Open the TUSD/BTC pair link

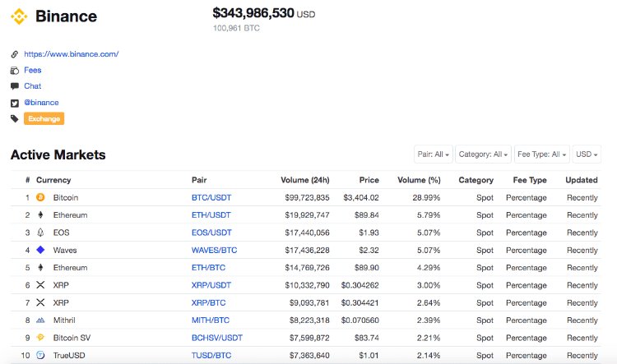click(x=211, y=355)
